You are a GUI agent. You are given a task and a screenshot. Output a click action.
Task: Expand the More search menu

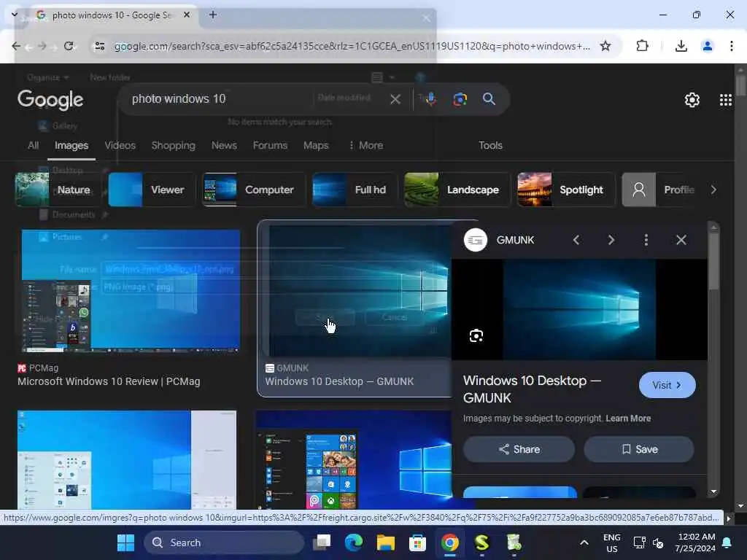(x=366, y=145)
